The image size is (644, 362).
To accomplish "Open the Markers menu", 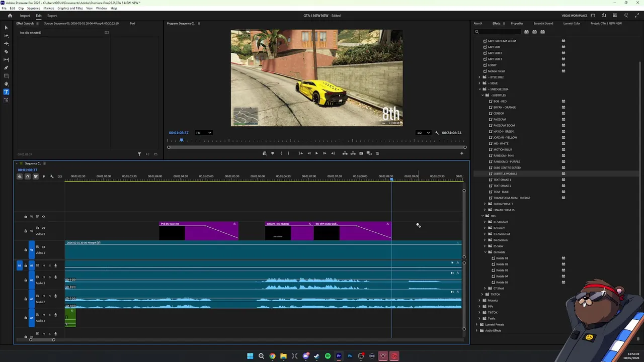I will 49,9.
